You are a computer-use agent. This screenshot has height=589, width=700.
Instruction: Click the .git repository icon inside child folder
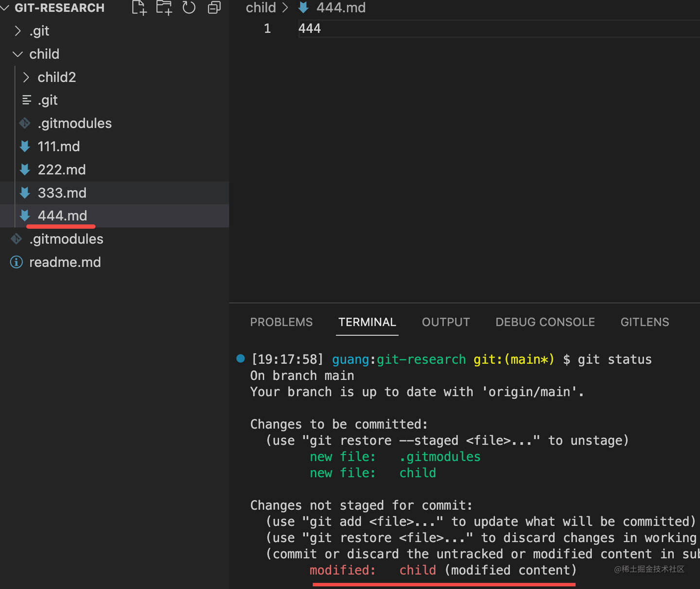coord(27,100)
